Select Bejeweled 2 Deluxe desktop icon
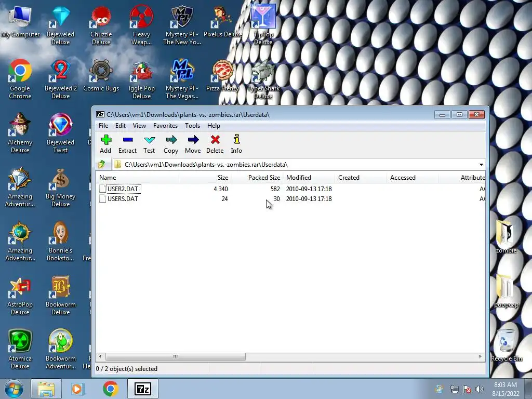Screen dimensions: 532x399 [61, 79]
